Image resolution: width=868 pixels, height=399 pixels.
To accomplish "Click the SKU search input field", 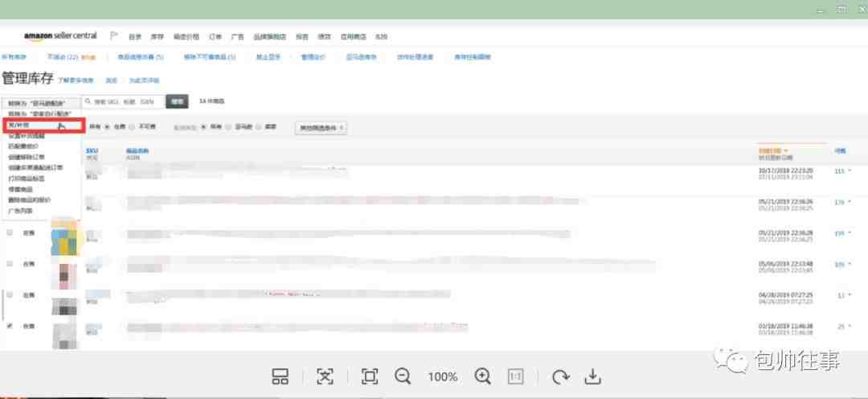I will click(x=124, y=102).
